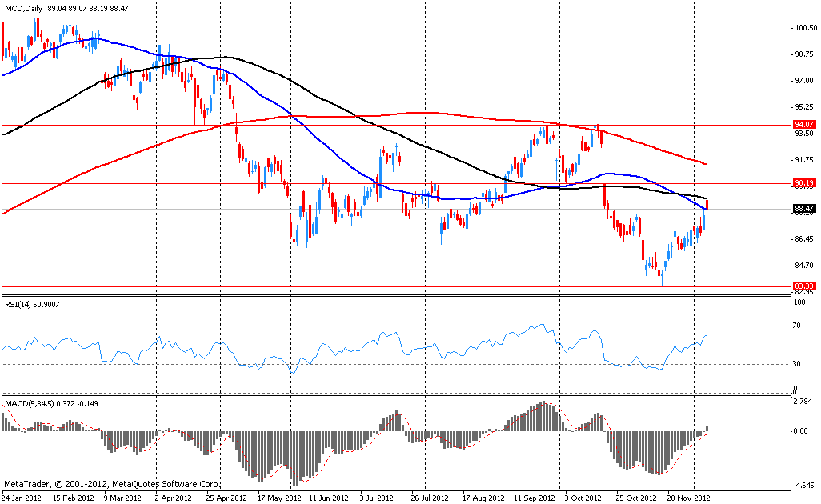Click the MACD -4.645 scale label

click(x=804, y=485)
